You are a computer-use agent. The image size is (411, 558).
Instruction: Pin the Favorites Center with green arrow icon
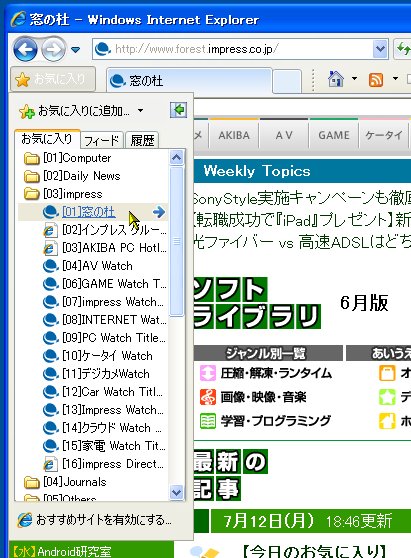pyautogui.click(x=178, y=110)
